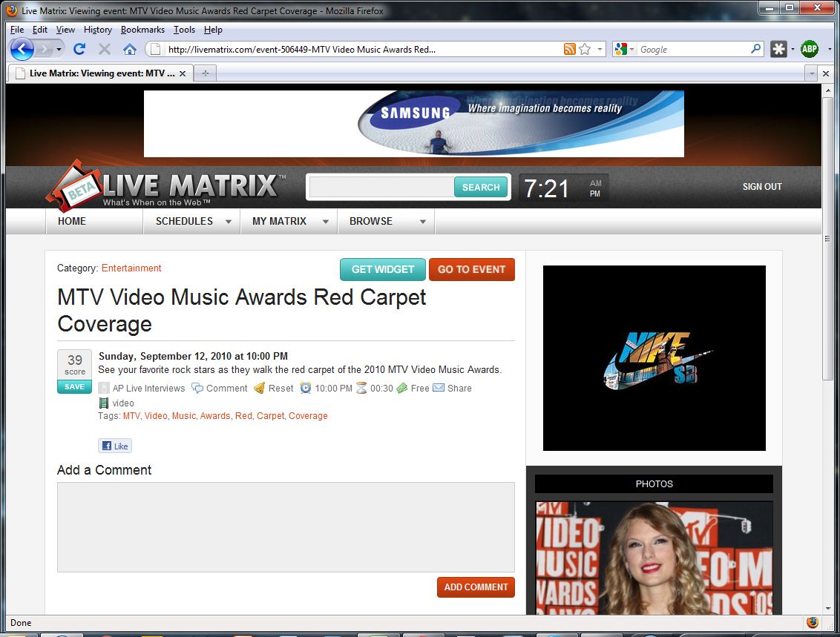This screenshot has width=840, height=637.
Task: Click the Stop loading X icon
Action: click(x=105, y=49)
